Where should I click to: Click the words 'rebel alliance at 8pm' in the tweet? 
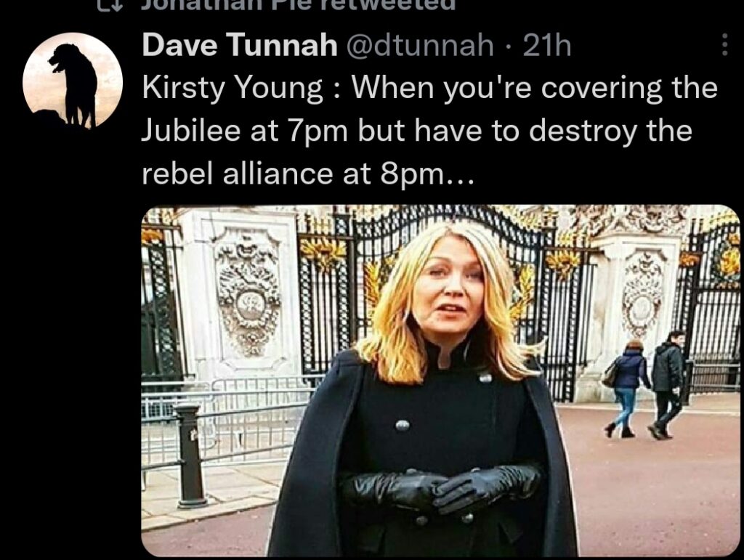coord(292,174)
